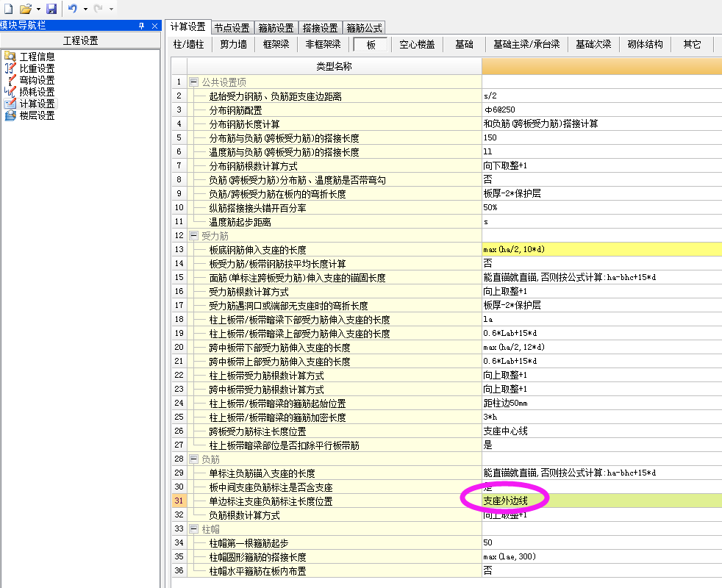Select the 基础主梁/承台梁 component button
The height and width of the screenshot is (588, 722).
pyautogui.click(x=526, y=44)
